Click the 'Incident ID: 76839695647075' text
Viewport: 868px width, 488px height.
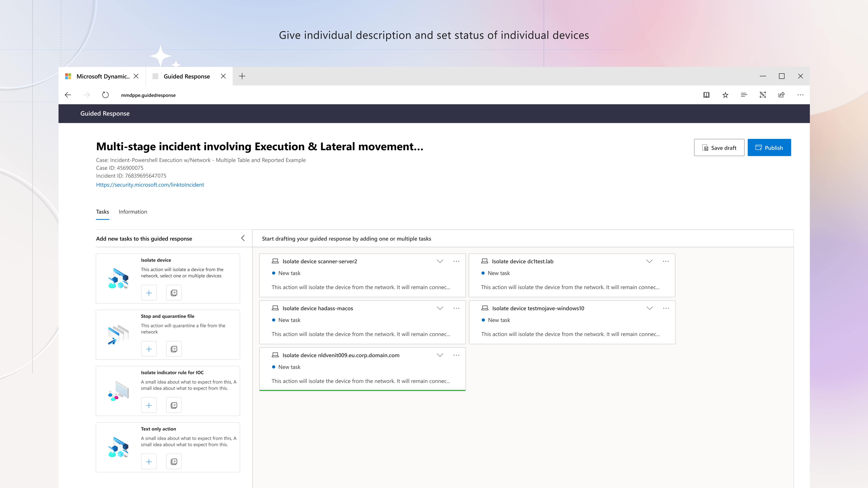click(x=131, y=175)
